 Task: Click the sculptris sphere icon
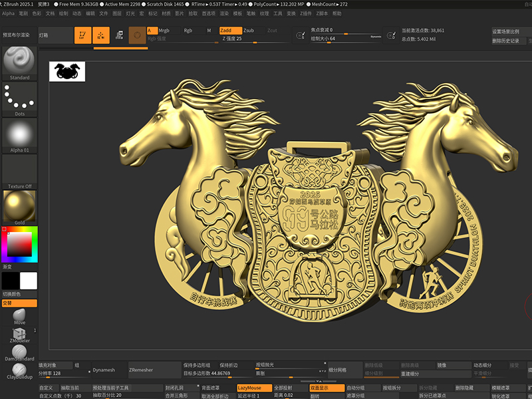coord(137,35)
